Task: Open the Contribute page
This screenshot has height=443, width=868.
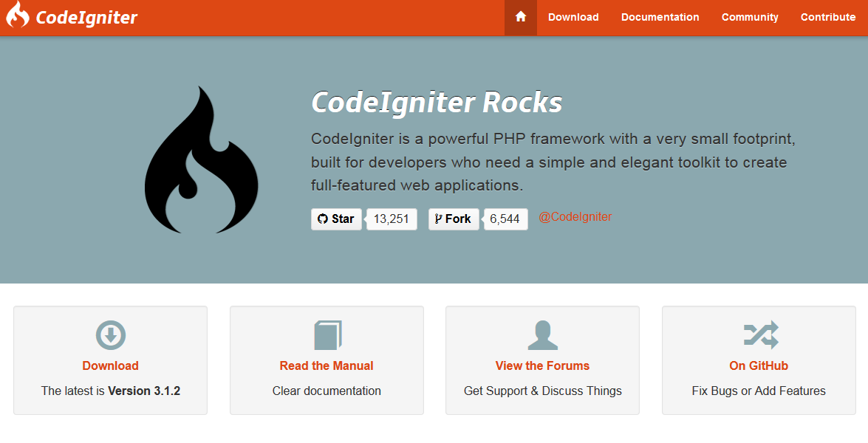Action: [x=827, y=16]
